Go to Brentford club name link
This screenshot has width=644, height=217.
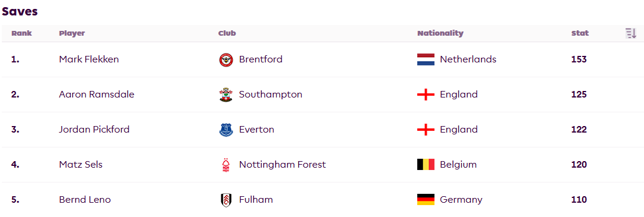(x=260, y=59)
